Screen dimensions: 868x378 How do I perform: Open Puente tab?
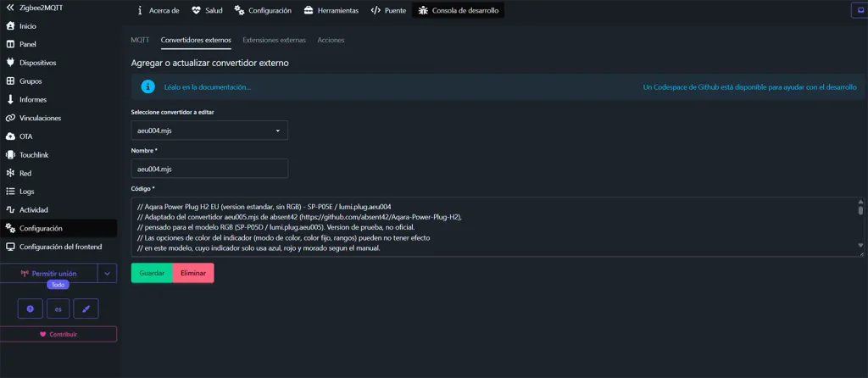pyautogui.click(x=388, y=10)
